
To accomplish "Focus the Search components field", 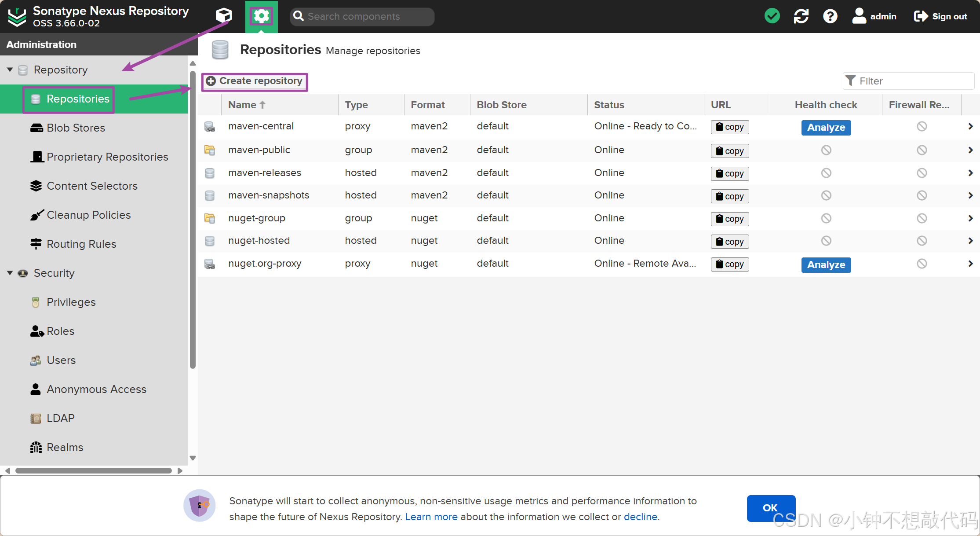I will pyautogui.click(x=362, y=17).
